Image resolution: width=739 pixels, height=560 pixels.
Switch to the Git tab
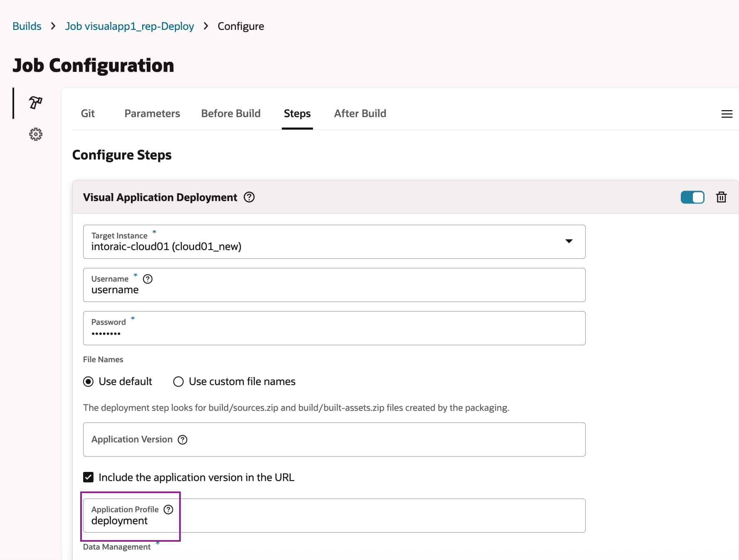(88, 113)
